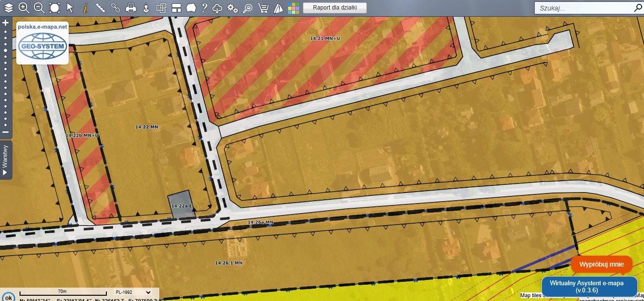
Task: Click the full extent view icon
Action: pos(54,8)
